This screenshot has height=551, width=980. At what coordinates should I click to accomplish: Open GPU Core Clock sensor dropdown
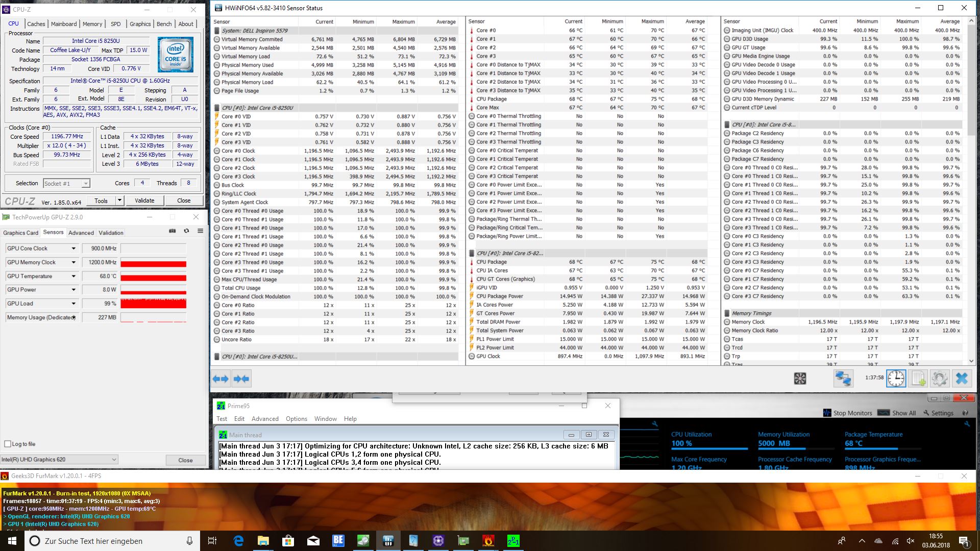tap(73, 248)
